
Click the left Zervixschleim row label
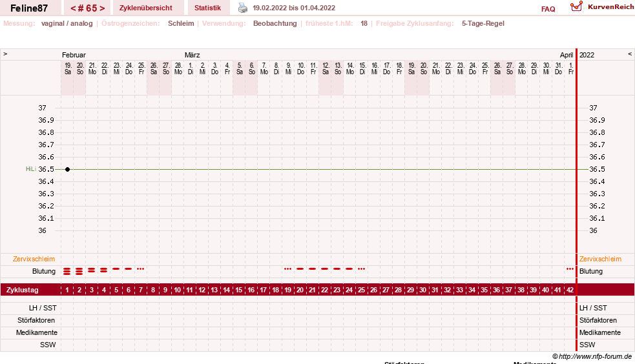click(34, 259)
